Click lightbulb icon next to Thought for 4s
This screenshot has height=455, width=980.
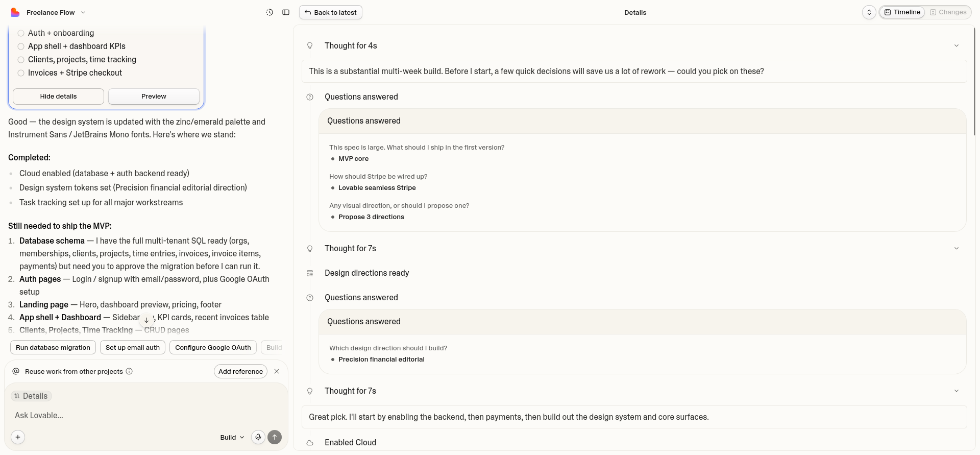click(310, 46)
